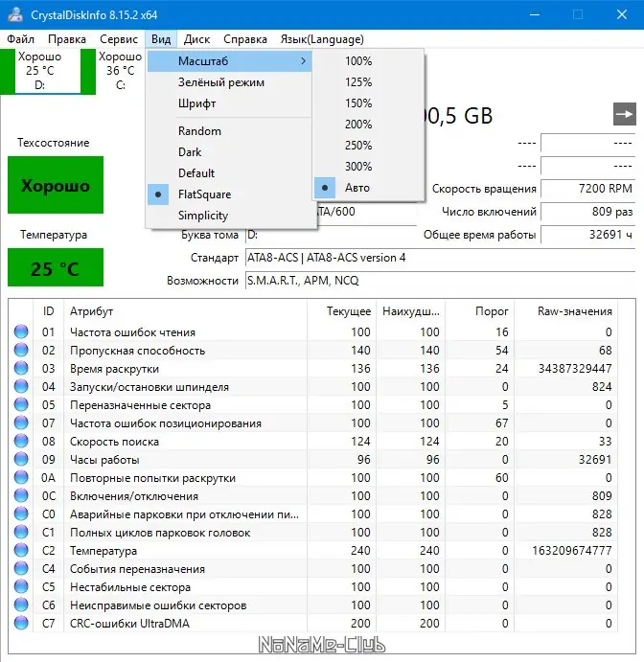644x662 pixels.
Task: Click the next disk arrow button
Action: [x=625, y=114]
